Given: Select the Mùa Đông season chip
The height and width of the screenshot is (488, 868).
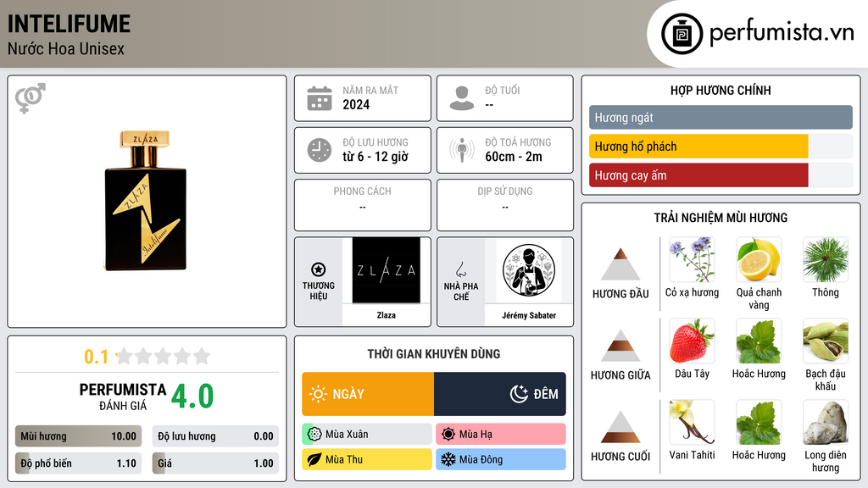Looking at the screenshot, I should tap(501, 459).
